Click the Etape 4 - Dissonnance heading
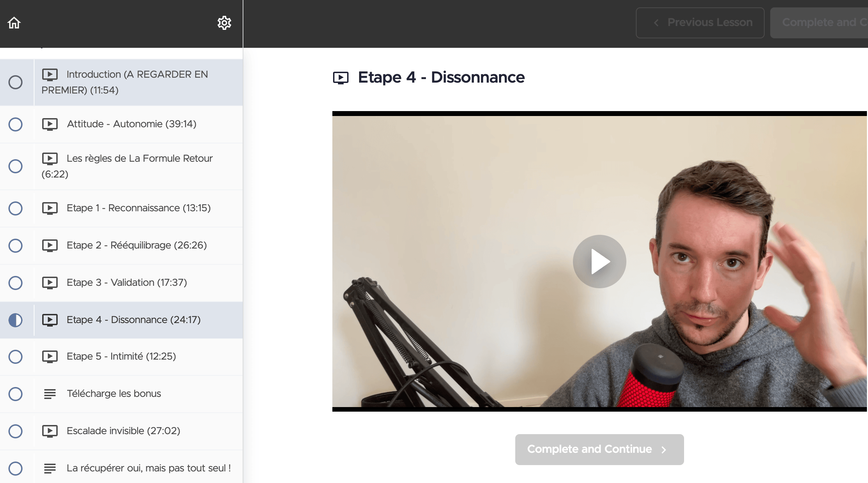This screenshot has width=868, height=483. pos(441,77)
